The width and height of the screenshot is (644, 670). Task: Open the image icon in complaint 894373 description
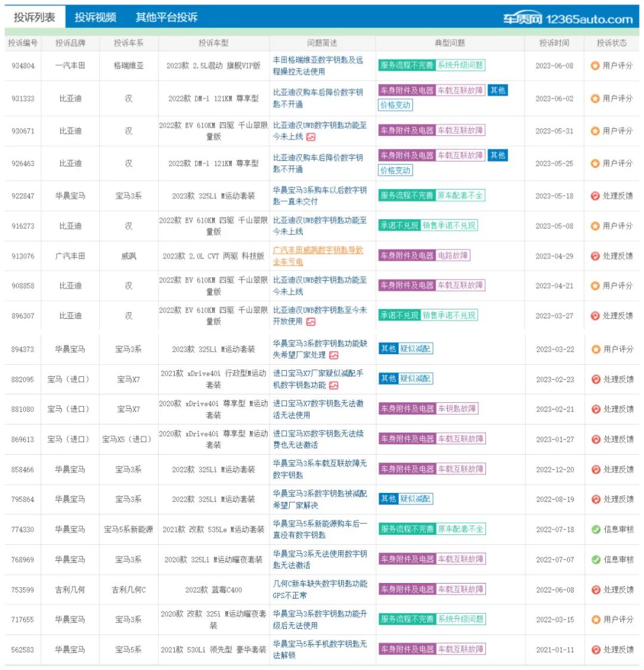334,355
